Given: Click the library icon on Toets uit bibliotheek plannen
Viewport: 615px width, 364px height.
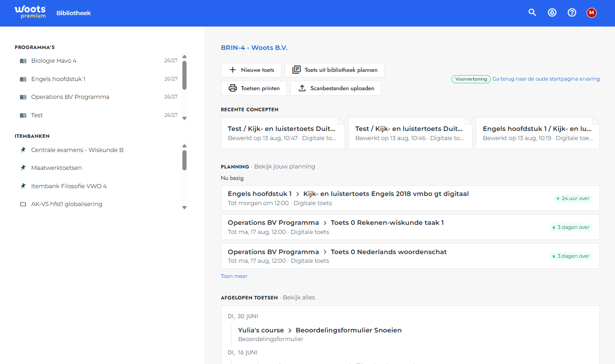Looking at the screenshot, I should coord(297,70).
